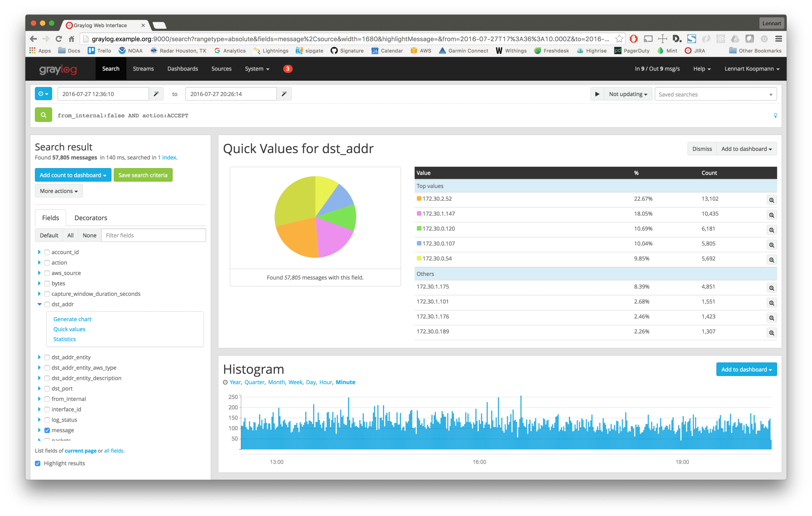
Task: Open the JIRA bookmark
Action: pyautogui.click(x=695, y=51)
